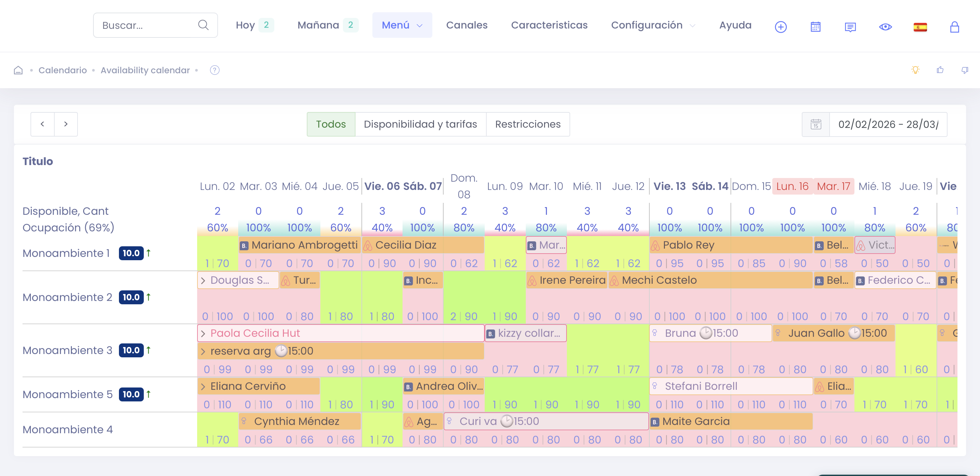Open the Mañana 2 link

click(x=328, y=25)
